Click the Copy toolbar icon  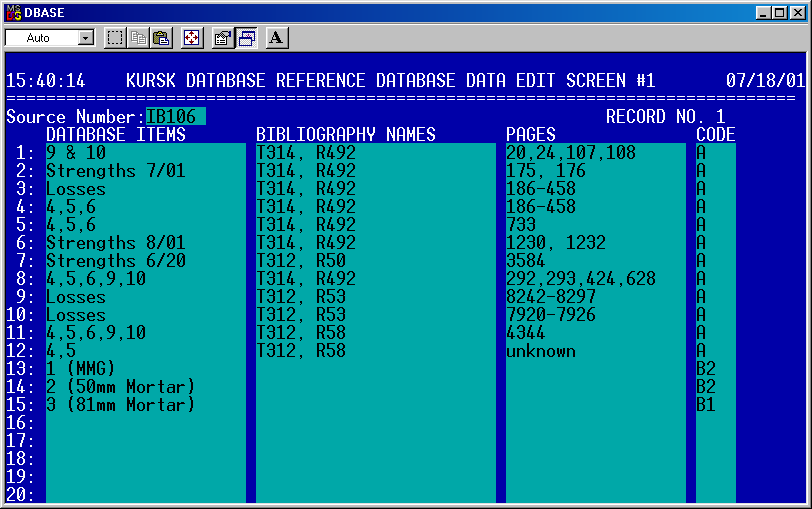(138, 38)
